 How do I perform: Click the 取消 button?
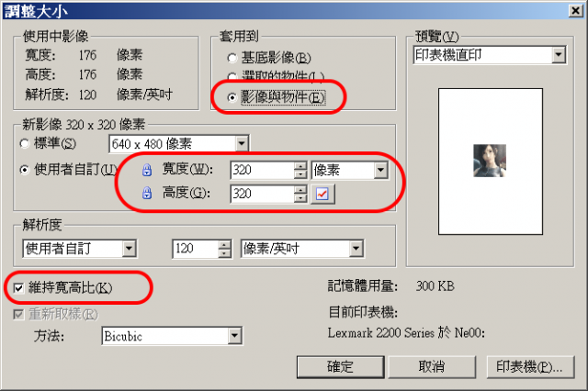(x=432, y=366)
